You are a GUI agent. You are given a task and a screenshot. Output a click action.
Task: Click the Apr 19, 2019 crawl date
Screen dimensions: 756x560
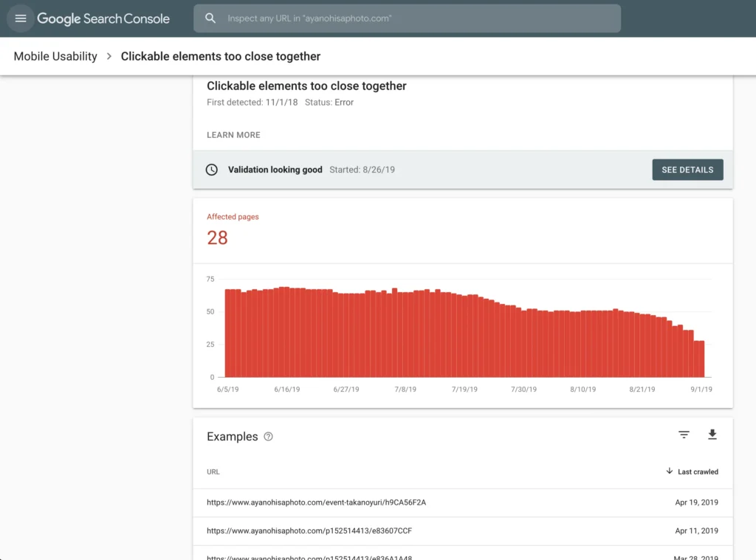tap(696, 502)
